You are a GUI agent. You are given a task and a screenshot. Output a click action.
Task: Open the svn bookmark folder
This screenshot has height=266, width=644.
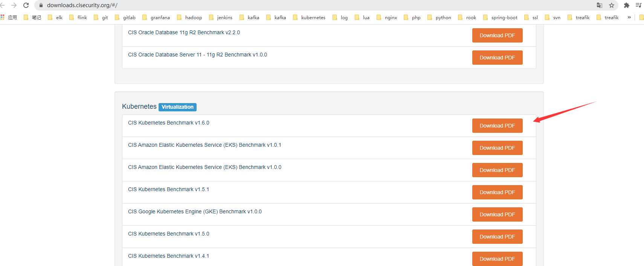click(552, 17)
